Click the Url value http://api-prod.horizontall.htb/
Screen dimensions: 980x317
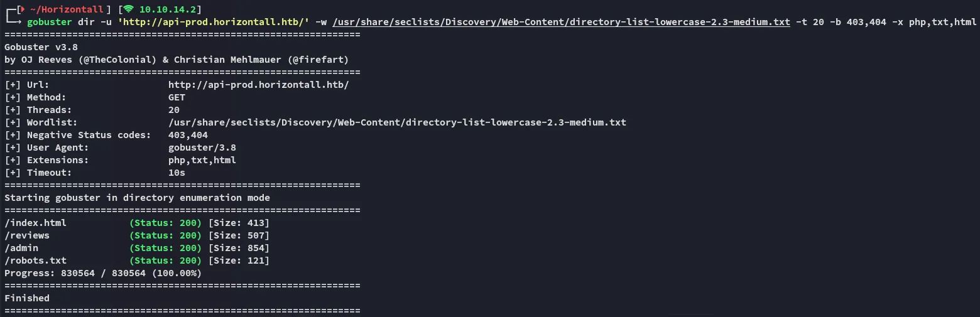pyautogui.click(x=258, y=85)
